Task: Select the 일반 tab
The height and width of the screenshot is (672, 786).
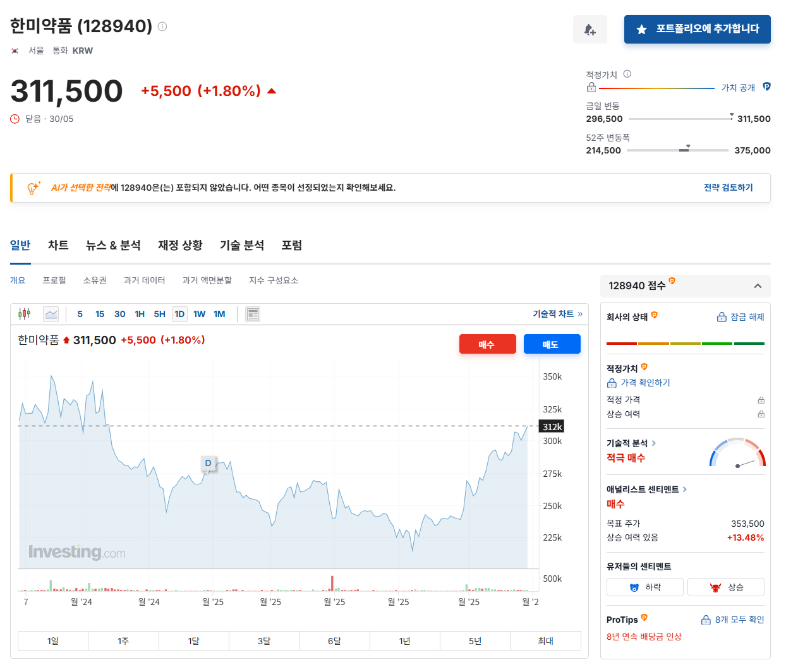Action: click(20, 245)
